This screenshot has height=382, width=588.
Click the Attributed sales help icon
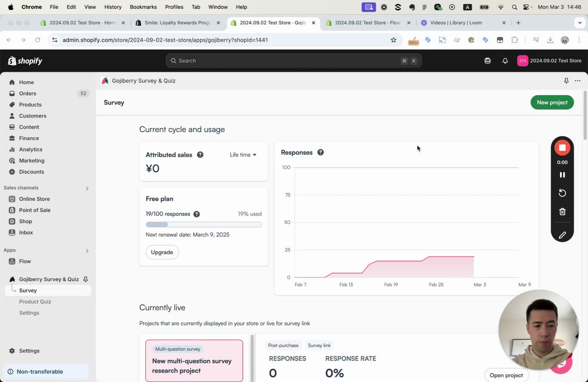[200, 155]
